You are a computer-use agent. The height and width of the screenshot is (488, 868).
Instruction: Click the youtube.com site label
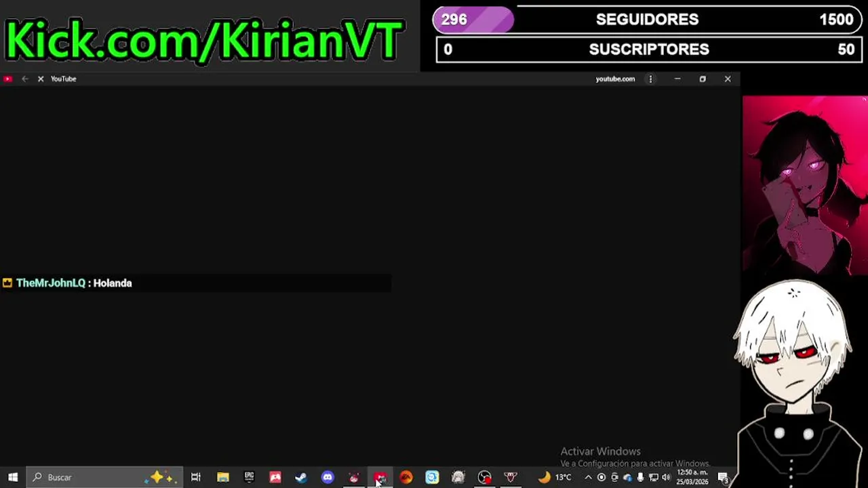(615, 79)
